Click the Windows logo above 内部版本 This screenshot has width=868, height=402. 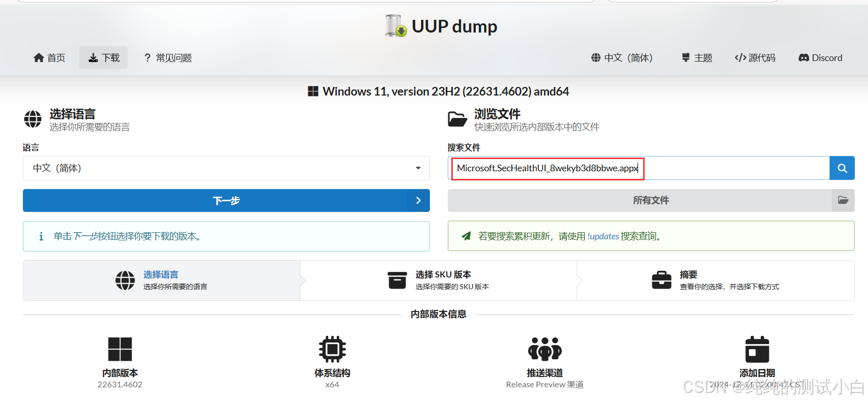pos(120,349)
